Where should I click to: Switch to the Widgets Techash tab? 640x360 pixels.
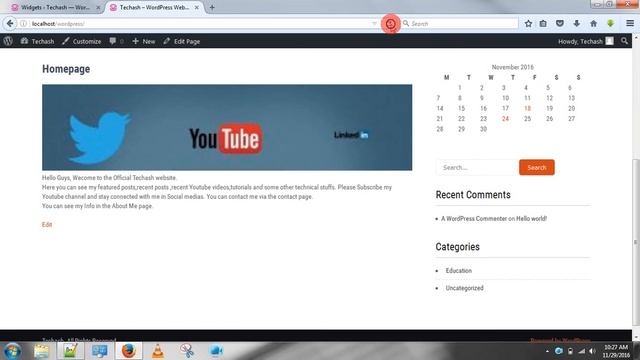tap(56, 7)
